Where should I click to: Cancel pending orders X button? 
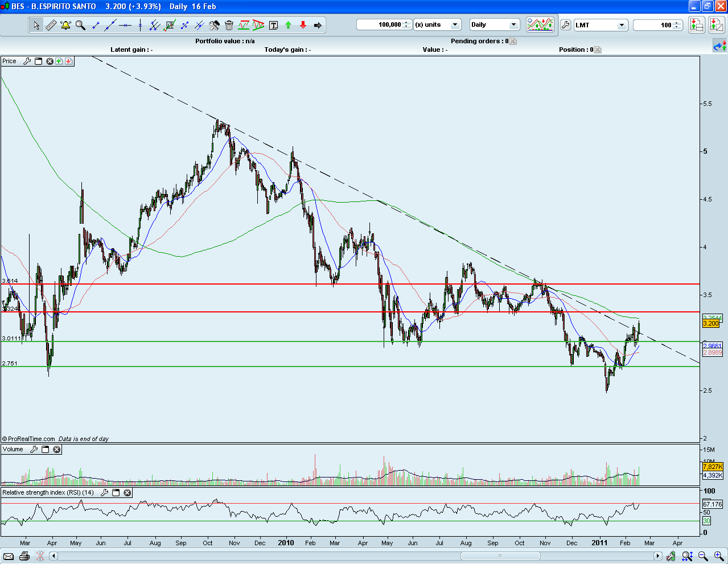point(513,41)
